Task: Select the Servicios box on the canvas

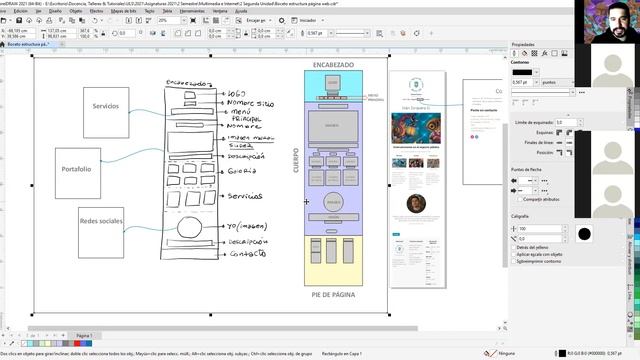Action: 106,113
